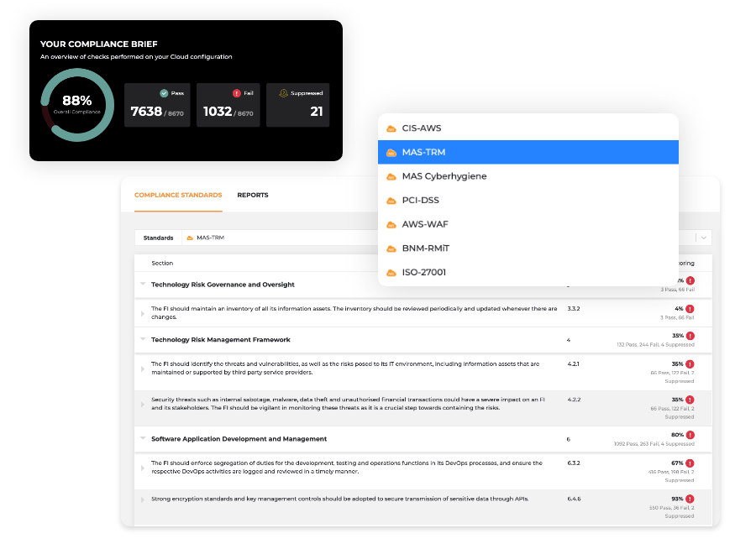This screenshot has height=549, width=756.
Task: Open the Standards dropdown chevron
Action: click(703, 238)
